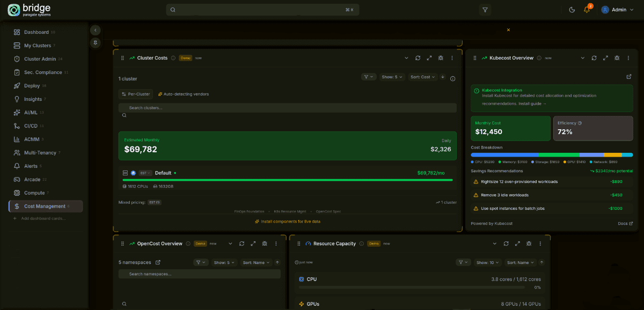Open Kubecost external link icon
Screen dimensions: 644x310
[629, 77]
